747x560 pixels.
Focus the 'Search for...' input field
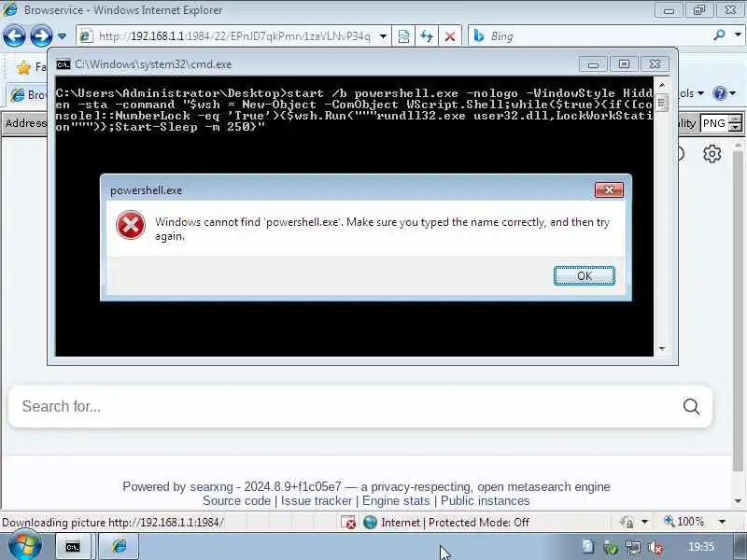343,407
